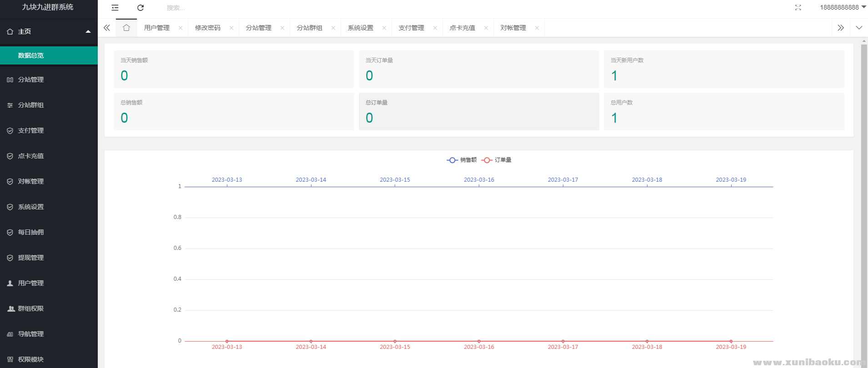This screenshot has height=368, width=868.
Task: Open 提现管理 in the sidebar
Action: tap(31, 258)
